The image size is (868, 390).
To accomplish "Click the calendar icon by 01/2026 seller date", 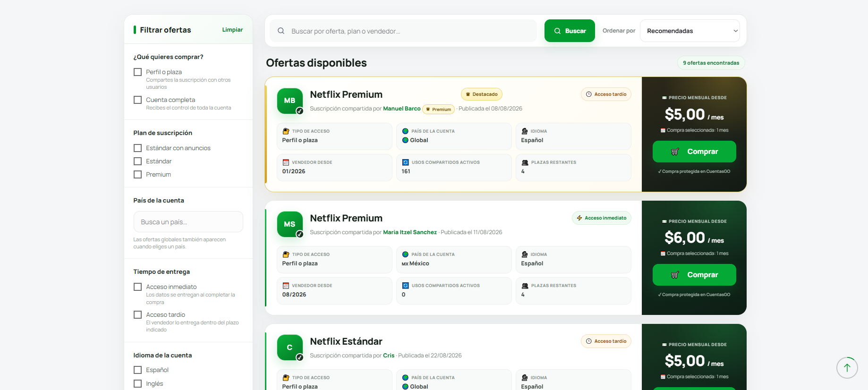I will [286, 162].
